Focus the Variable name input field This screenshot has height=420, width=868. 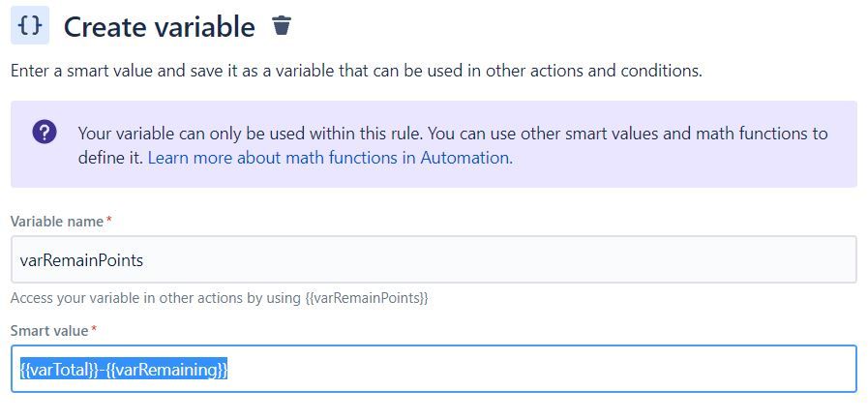pyautogui.click(x=434, y=259)
